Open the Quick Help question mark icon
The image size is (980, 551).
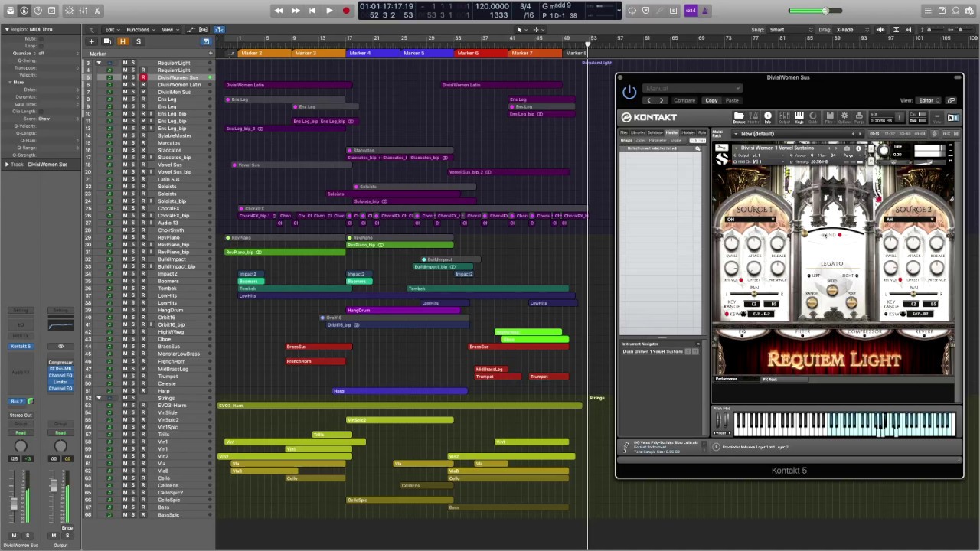click(38, 11)
